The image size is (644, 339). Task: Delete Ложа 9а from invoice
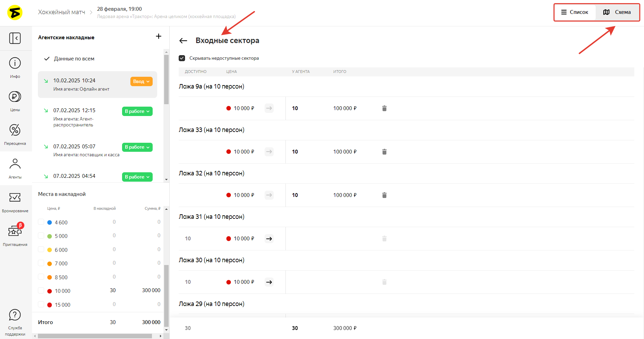[384, 108]
